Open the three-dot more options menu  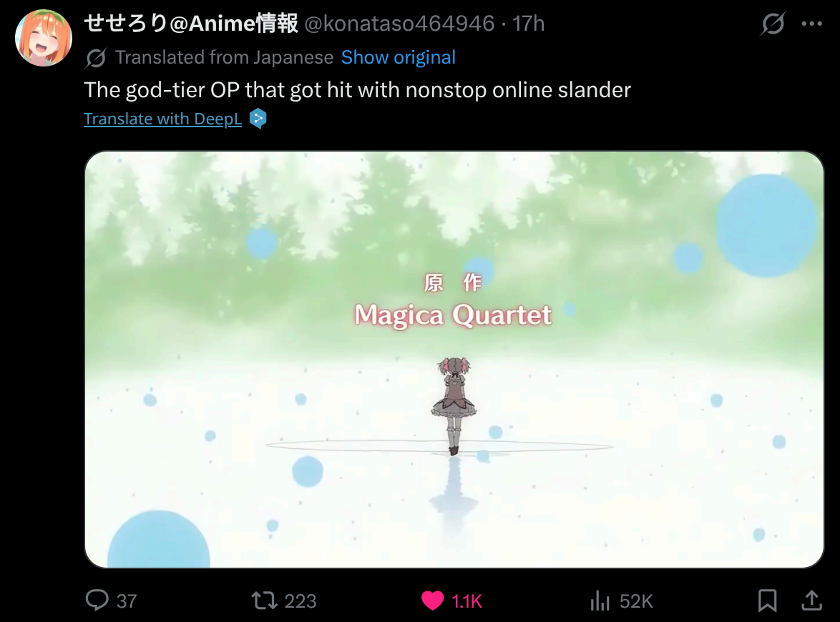coord(811,24)
